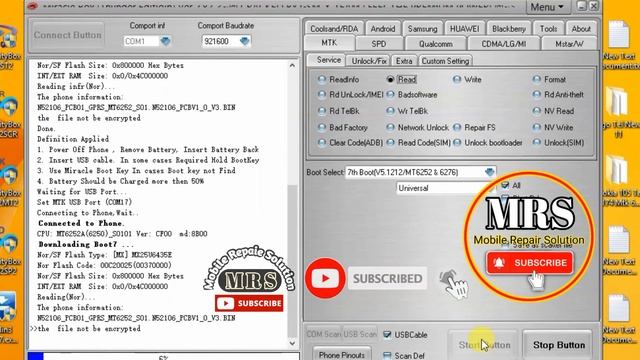Click the USB Scan button
Viewport: 640px width, 360px height.
[360, 334]
